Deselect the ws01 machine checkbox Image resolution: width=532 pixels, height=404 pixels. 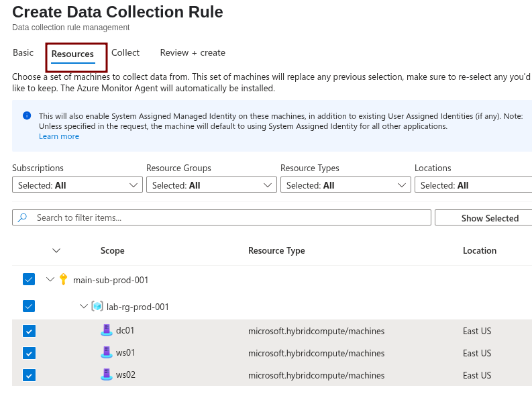tap(29, 353)
